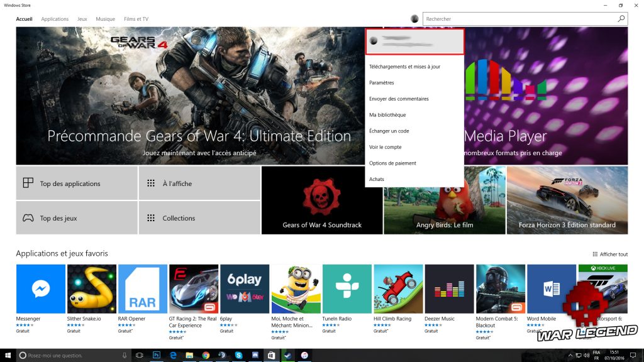Select Paramètres from the account menu

tap(382, 83)
